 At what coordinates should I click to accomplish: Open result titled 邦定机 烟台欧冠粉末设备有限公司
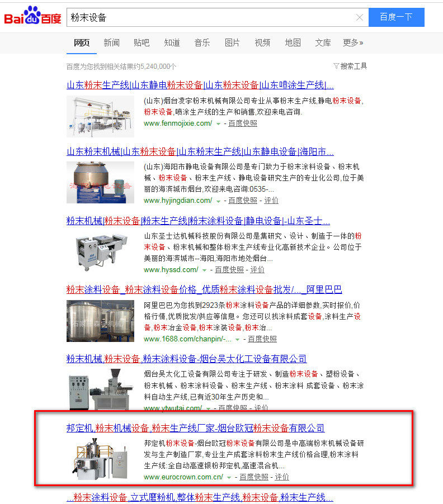pyautogui.click(x=196, y=428)
